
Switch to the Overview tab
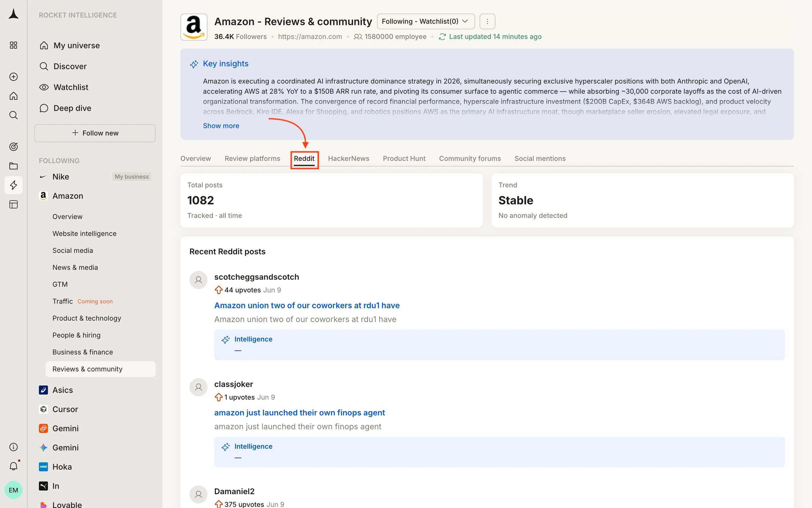pyautogui.click(x=196, y=159)
